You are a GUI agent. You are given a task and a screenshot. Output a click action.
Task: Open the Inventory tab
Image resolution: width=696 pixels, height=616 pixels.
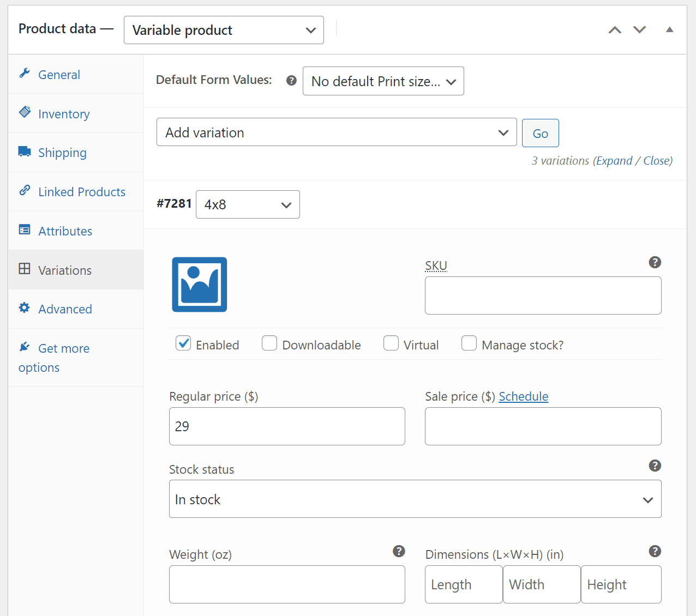click(x=76, y=113)
